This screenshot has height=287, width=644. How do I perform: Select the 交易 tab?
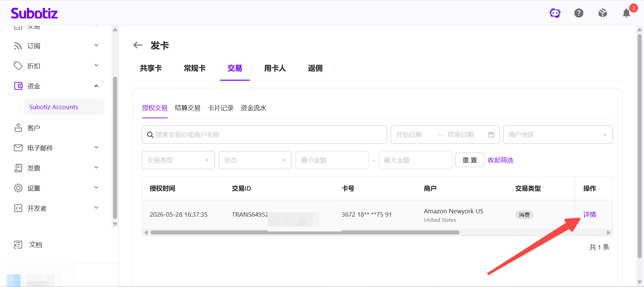tap(235, 68)
